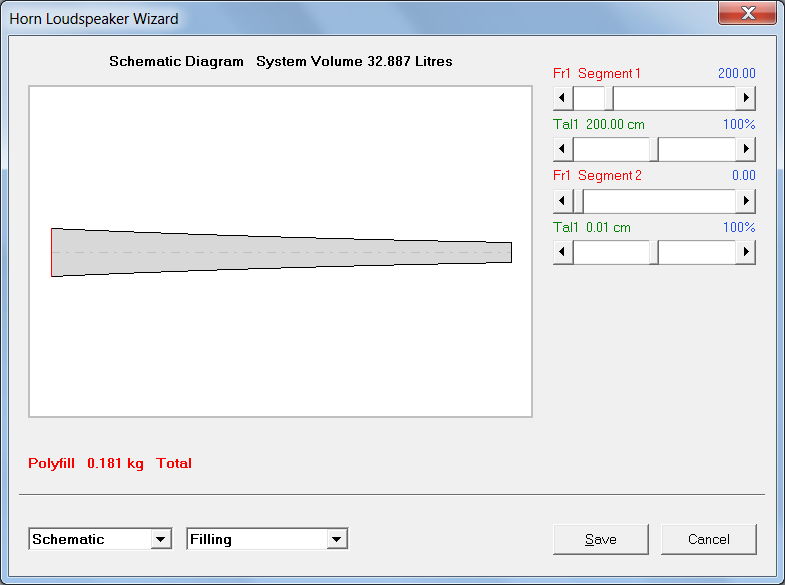Click the Fr1 Segment 2 label
The image size is (785, 585).
click(597, 176)
